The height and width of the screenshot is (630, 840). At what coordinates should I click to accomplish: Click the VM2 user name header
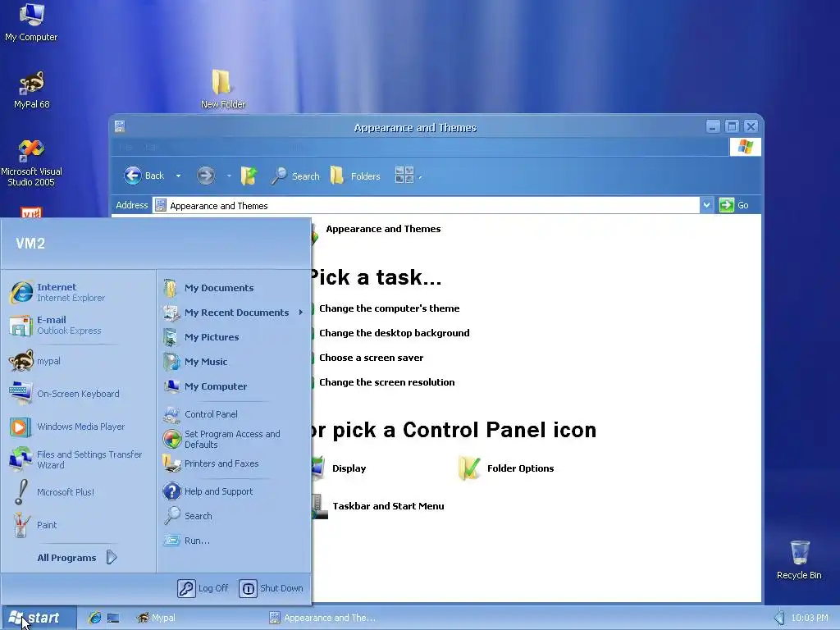(30, 244)
